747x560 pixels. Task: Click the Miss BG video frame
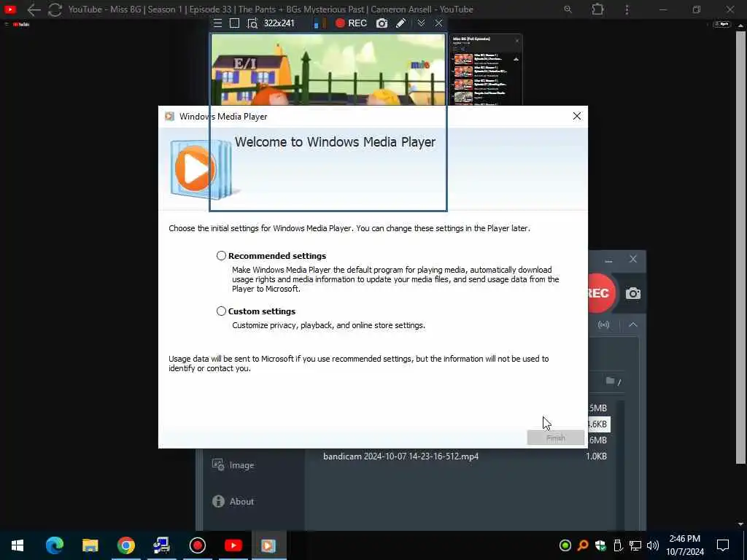[328, 69]
